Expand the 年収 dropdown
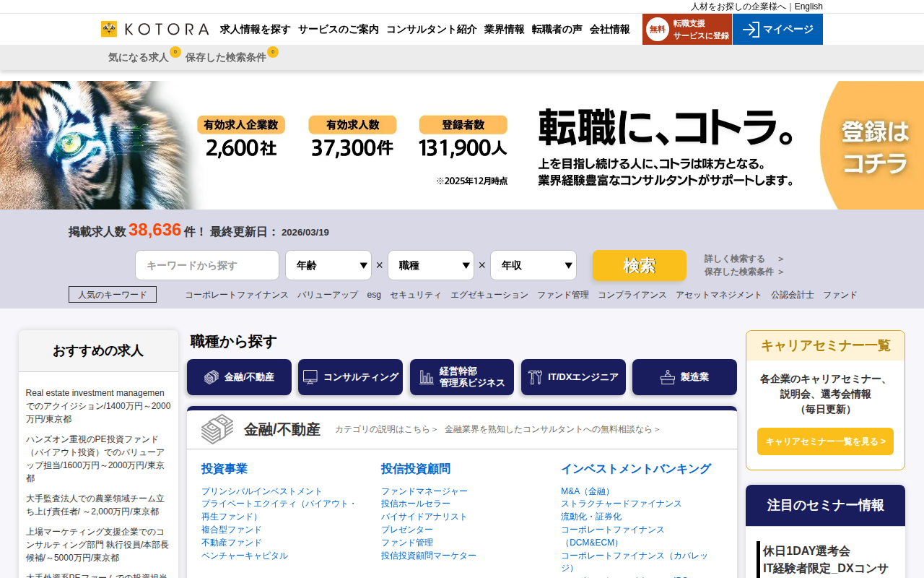 (533, 265)
